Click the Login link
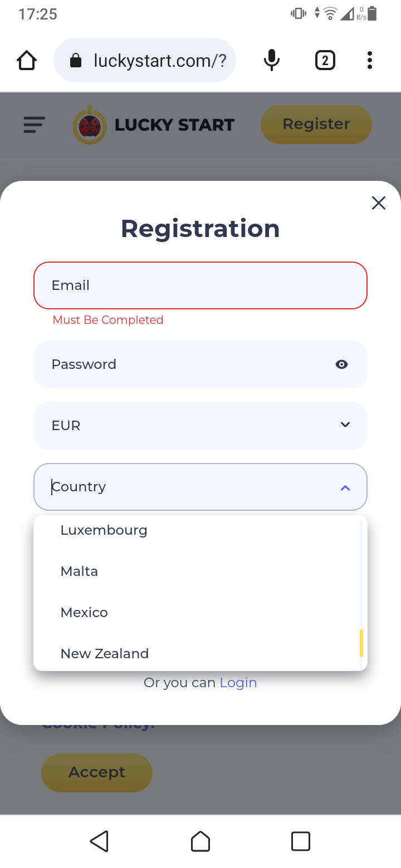Screen dimensions: 401x868 click(238, 683)
